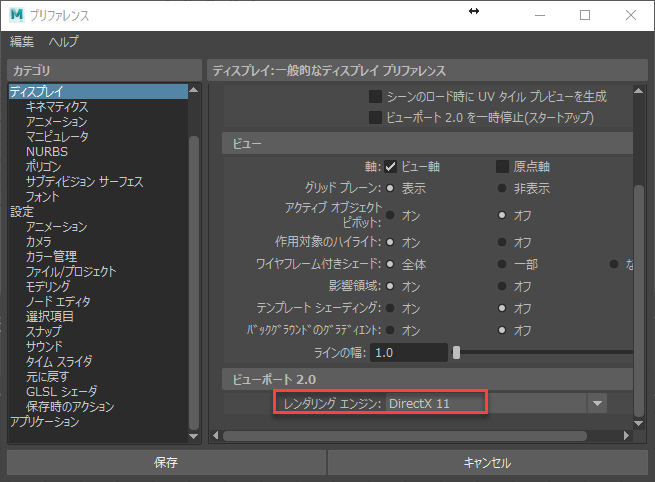Select グリッド プレーン 表示 radio

click(x=390, y=188)
